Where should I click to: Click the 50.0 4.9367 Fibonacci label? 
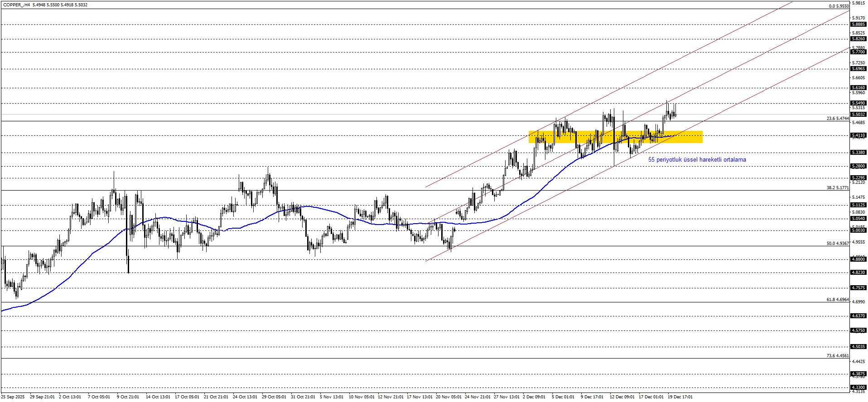click(838, 244)
